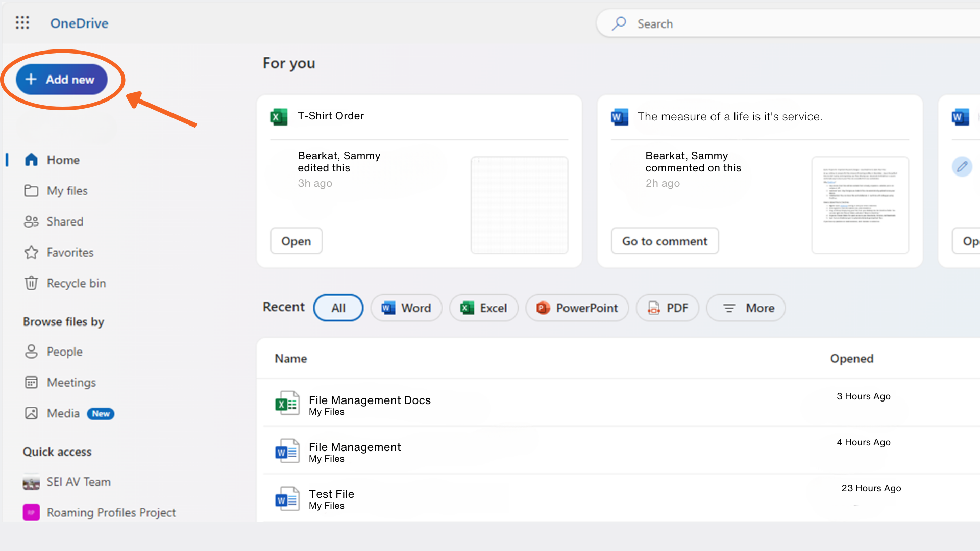Select the PDF filter
This screenshot has height=551, width=980.
[667, 308]
